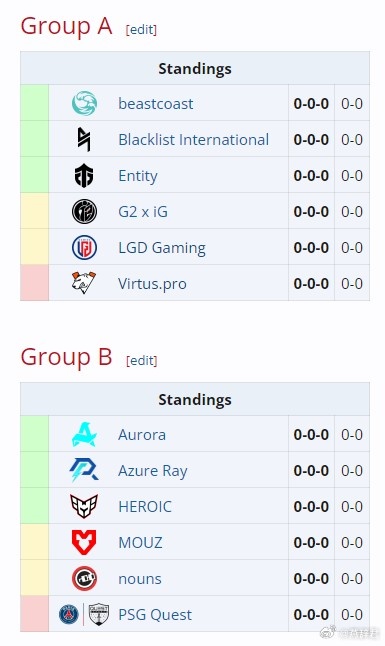The image size is (385, 646).
Task: Click the Virtus.pro bear logo
Action: coord(84,283)
